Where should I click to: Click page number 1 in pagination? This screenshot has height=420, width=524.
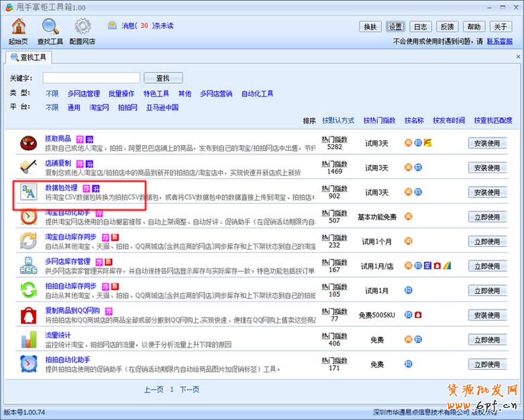(x=172, y=389)
